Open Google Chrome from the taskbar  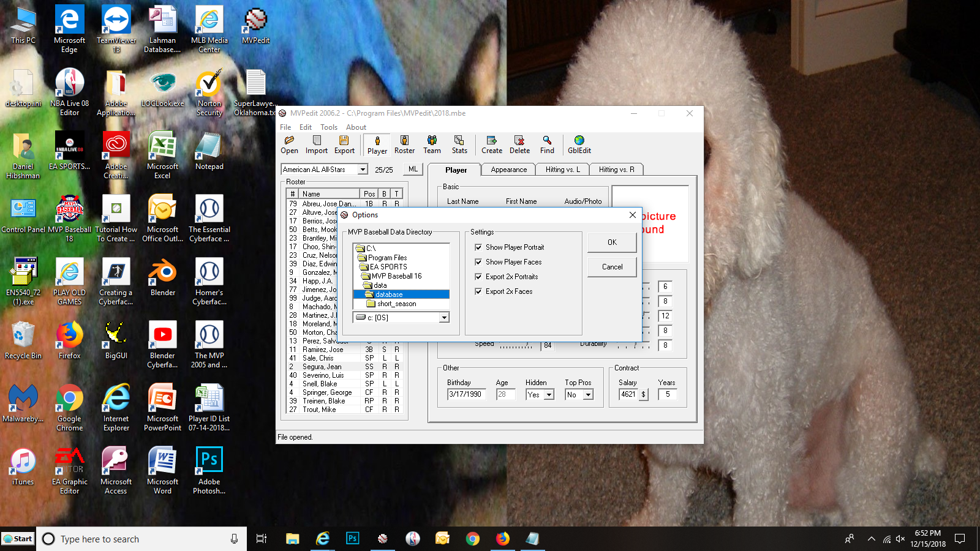click(x=473, y=539)
